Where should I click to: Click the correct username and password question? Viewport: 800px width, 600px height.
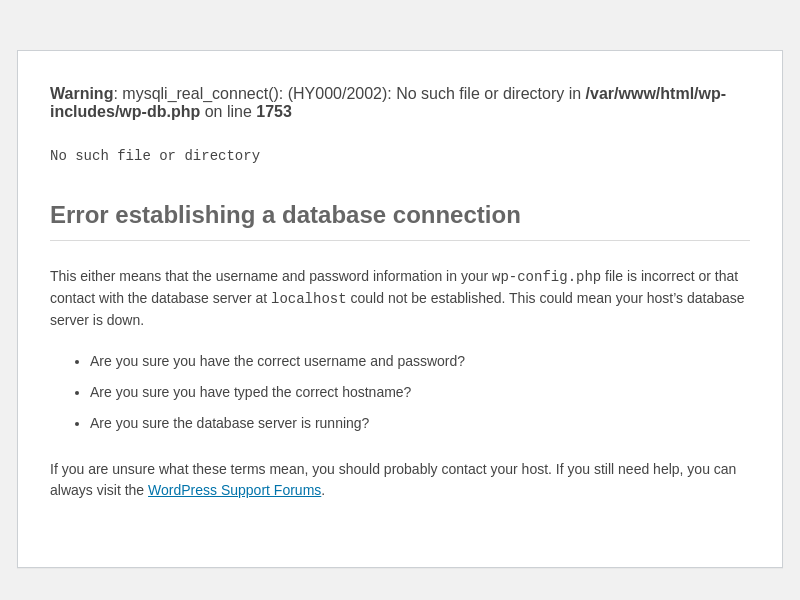[x=277, y=361]
